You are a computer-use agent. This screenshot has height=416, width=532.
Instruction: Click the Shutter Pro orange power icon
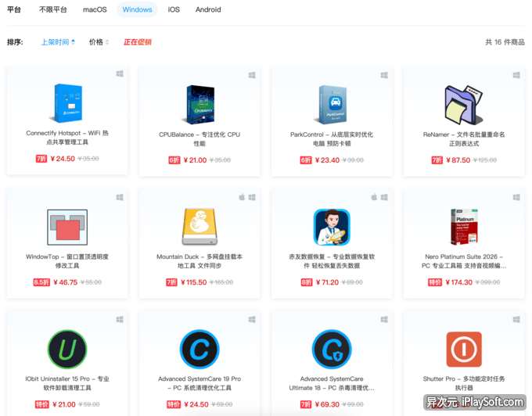[x=464, y=350]
